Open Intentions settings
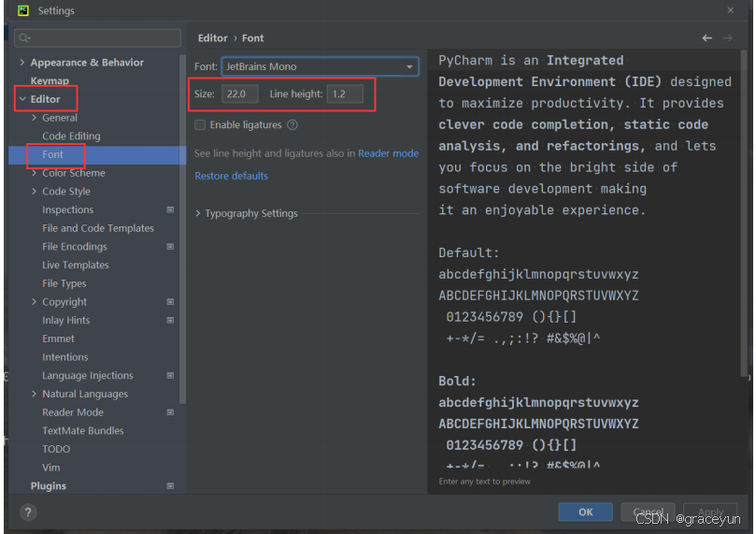The image size is (756, 534). tap(65, 357)
